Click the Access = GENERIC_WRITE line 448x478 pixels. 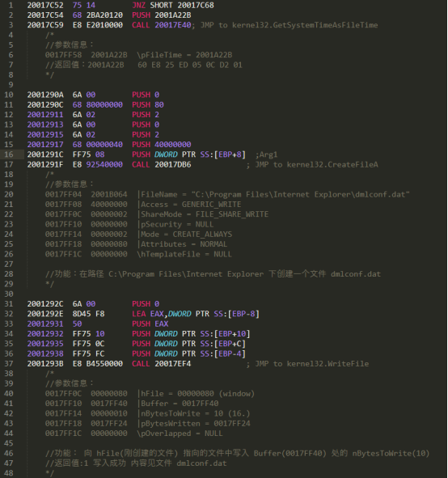click(x=191, y=205)
